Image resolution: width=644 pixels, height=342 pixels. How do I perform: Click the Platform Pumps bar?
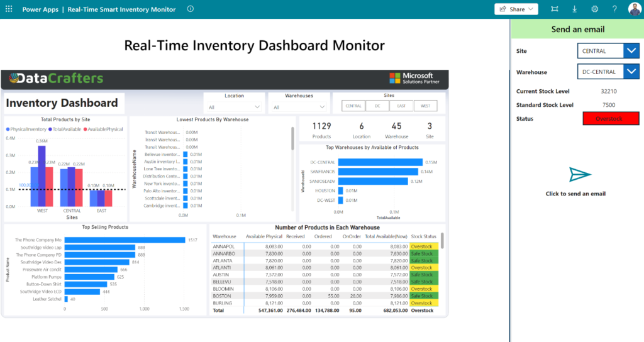coord(89,277)
